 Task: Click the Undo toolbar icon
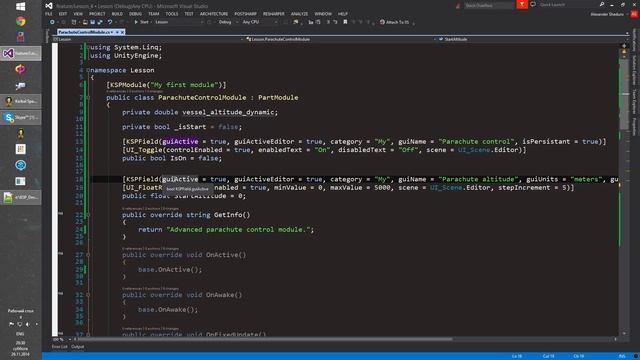pyautogui.click(x=110, y=22)
